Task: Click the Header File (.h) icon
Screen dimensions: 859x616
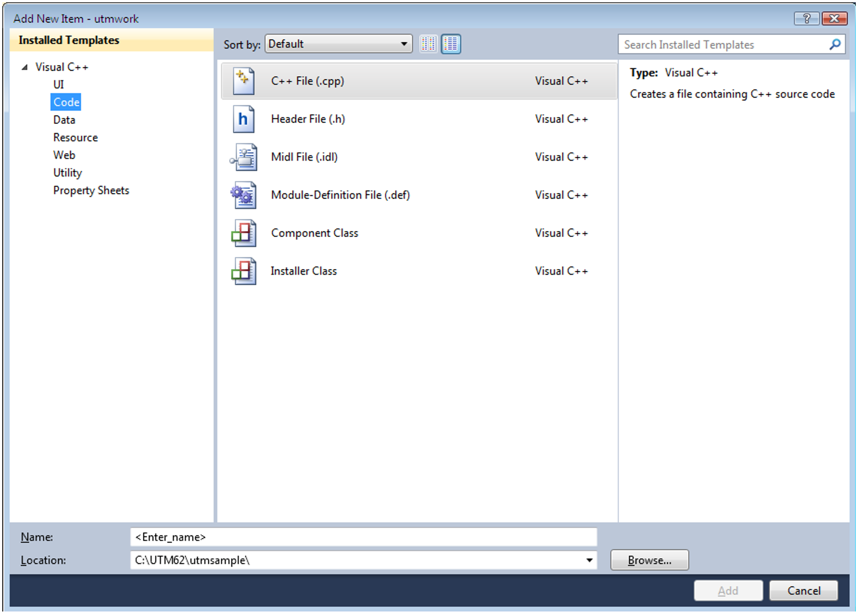Action: click(x=243, y=119)
